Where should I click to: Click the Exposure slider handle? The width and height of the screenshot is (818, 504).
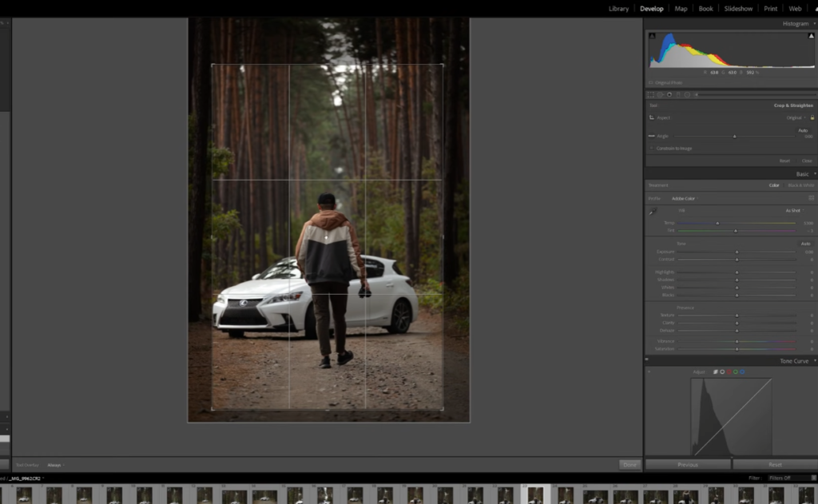pyautogui.click(x=737, y=252)
